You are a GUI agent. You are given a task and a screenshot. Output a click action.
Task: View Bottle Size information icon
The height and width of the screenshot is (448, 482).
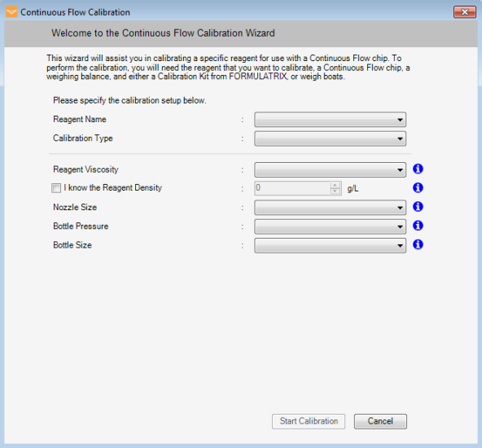(x=418, y=244)
